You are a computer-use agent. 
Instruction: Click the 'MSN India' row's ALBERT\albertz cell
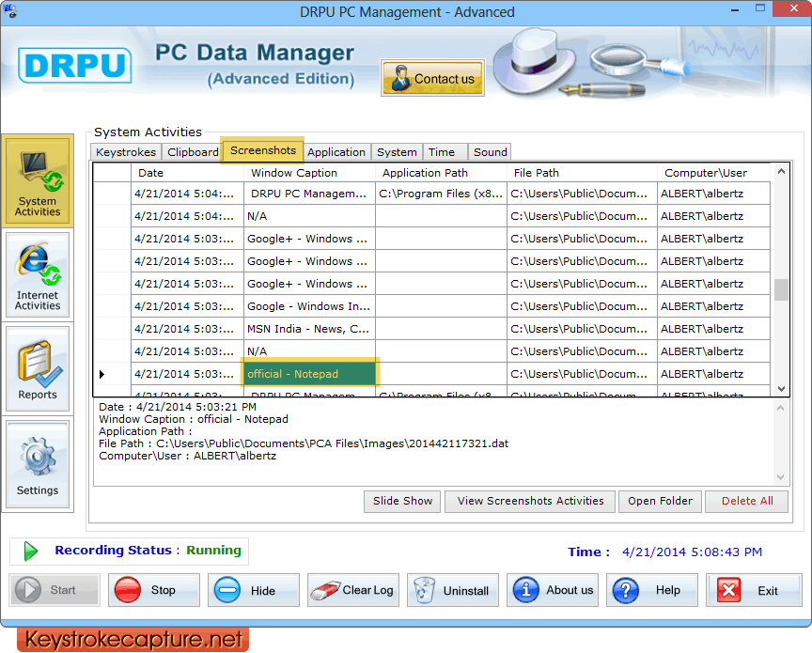point(713,329)
